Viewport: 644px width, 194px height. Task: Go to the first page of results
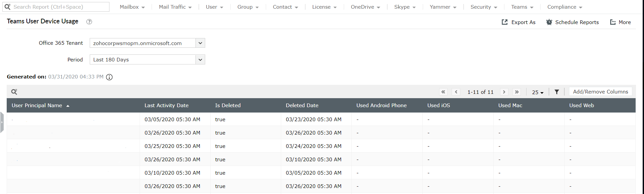click(x=443, y=92)
